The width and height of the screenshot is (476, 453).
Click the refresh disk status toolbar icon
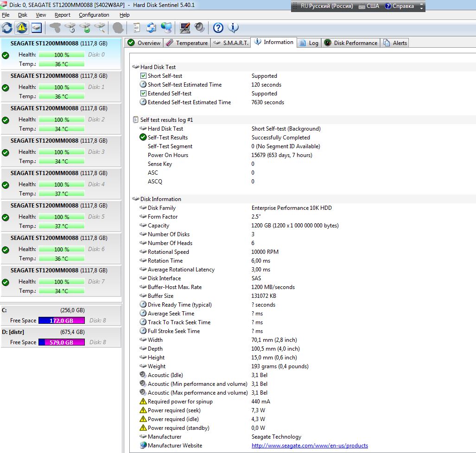pyautogui.click(x=7, y=28)
